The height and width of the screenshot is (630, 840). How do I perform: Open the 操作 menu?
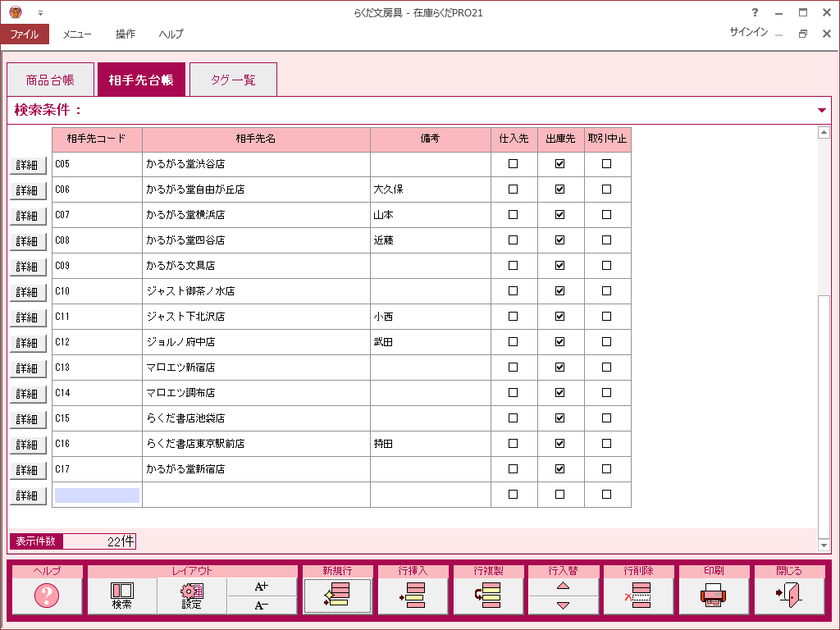tap(126, 34)
